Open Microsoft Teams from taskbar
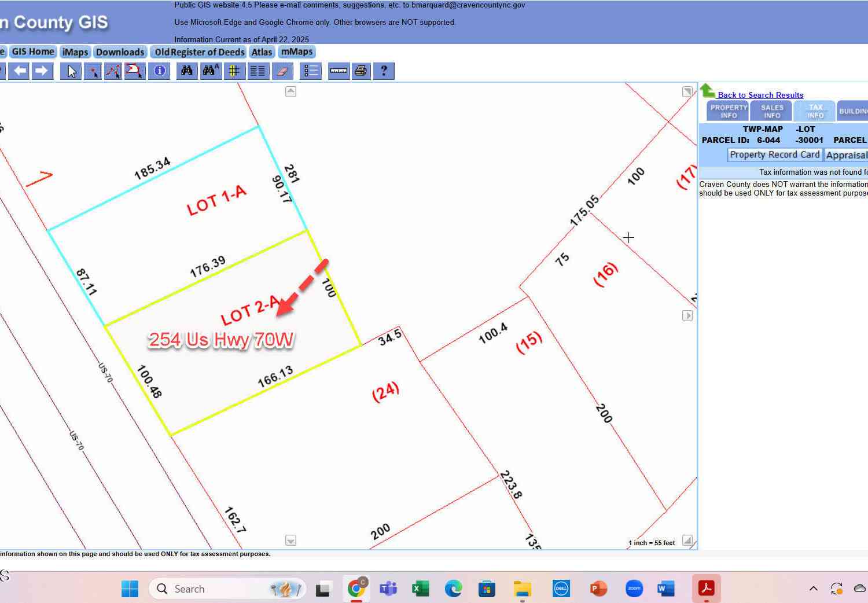This screenshot has width=868, height=603. pos(388,589)
